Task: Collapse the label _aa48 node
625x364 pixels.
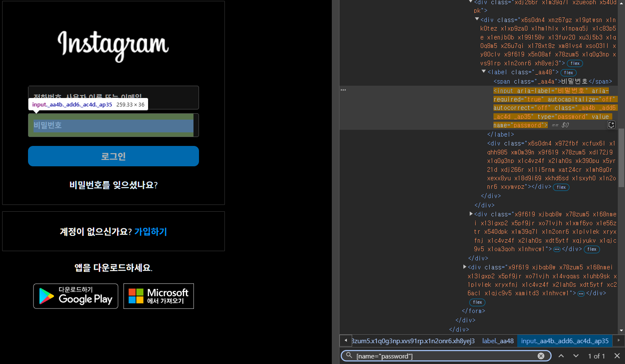Action: click(484, 72)
